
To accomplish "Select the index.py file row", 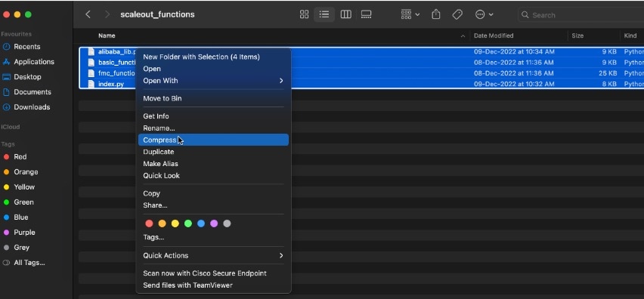I will (361, 84).
